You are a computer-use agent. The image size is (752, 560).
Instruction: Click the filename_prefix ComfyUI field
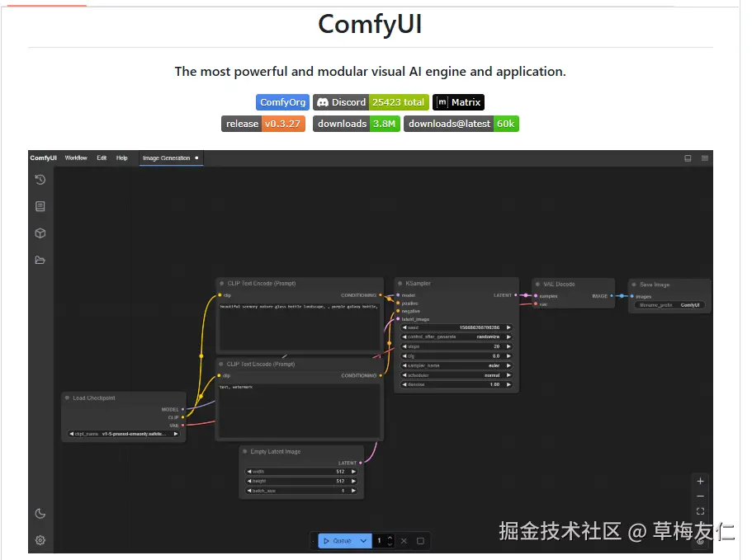tap(669, 305)
